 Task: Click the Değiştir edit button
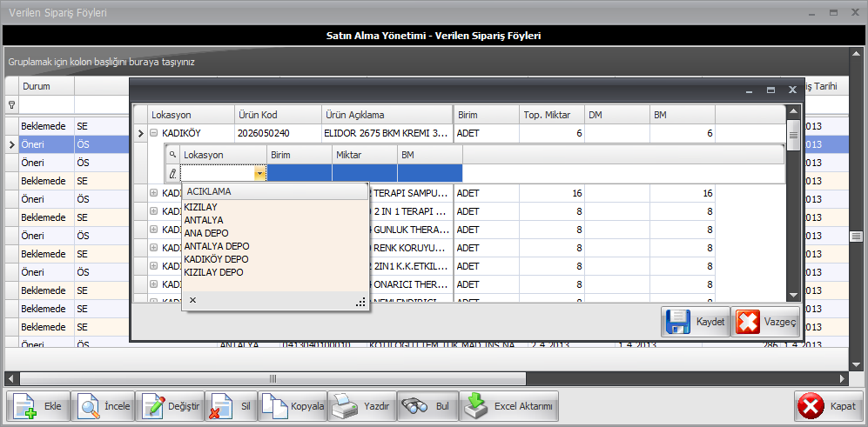171,406
